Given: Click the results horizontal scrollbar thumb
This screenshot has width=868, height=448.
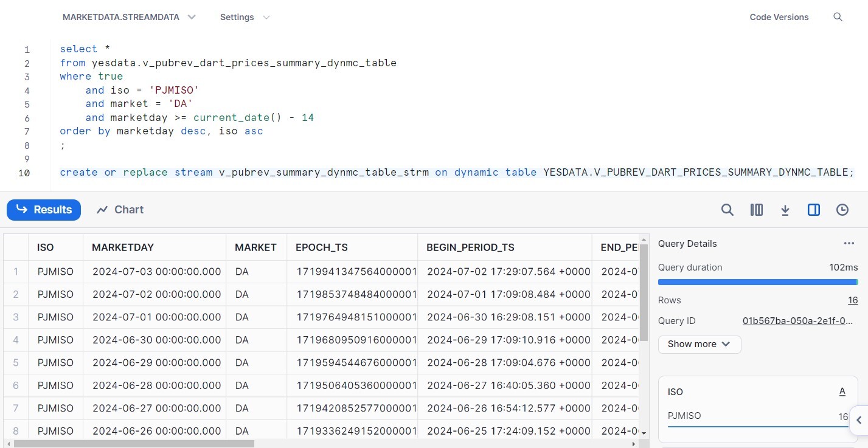Looking at the screenshot, I should [134, 444].
